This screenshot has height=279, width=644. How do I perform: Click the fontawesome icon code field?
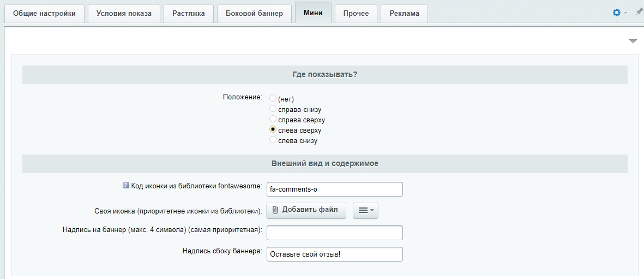[x=334, y=189]
